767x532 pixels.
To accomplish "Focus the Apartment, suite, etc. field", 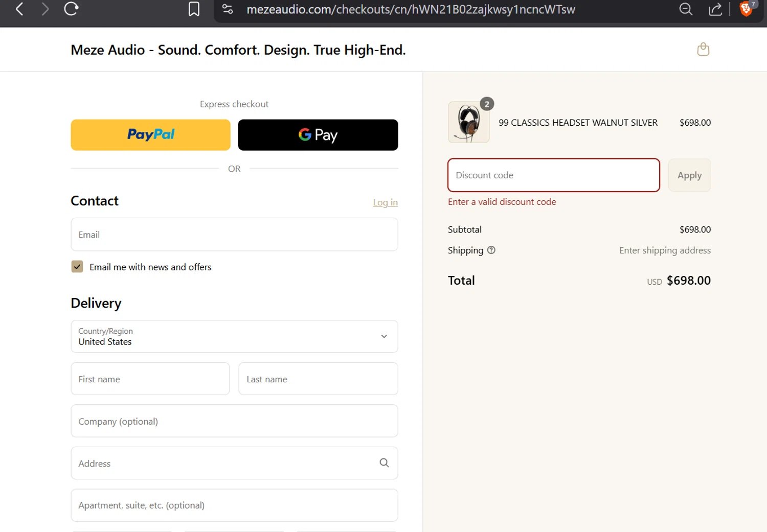I will pyautogui.click(x=234, y=505).
